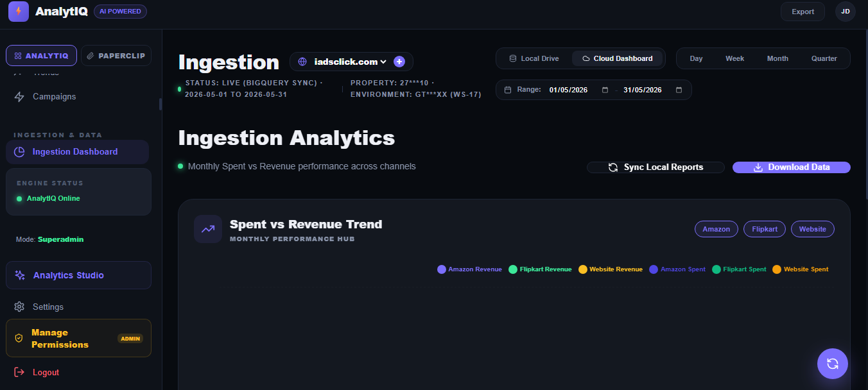Click the Download Data button

pos(792,167)
